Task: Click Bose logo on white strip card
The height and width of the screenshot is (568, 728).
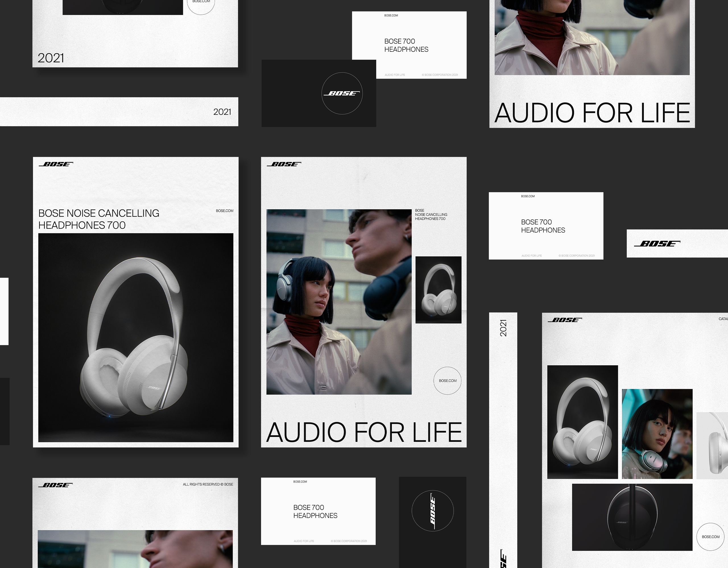Action: click(657, 244)
